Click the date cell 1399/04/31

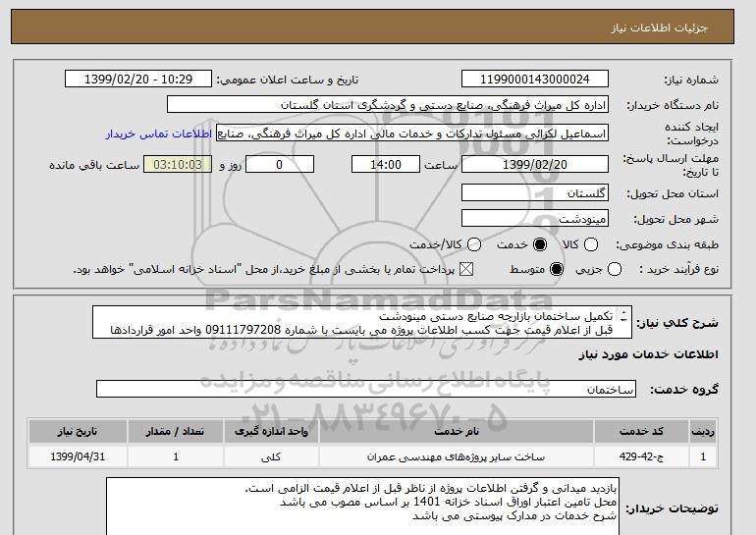tap(78, 456)
